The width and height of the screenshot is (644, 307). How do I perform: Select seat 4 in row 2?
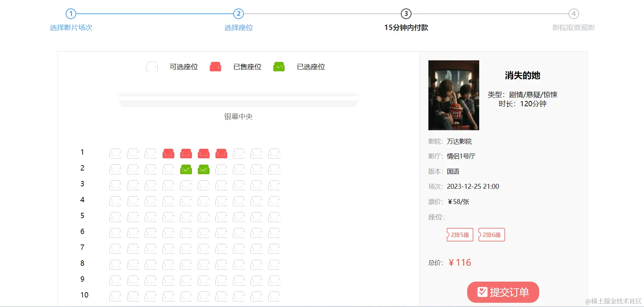click(168, 169)
